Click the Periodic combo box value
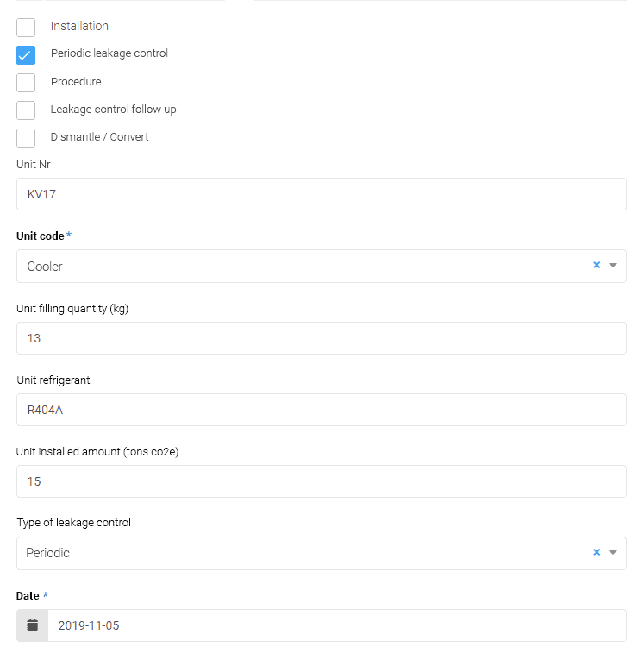This screenshot has height=647, width=644. [293, 553]
